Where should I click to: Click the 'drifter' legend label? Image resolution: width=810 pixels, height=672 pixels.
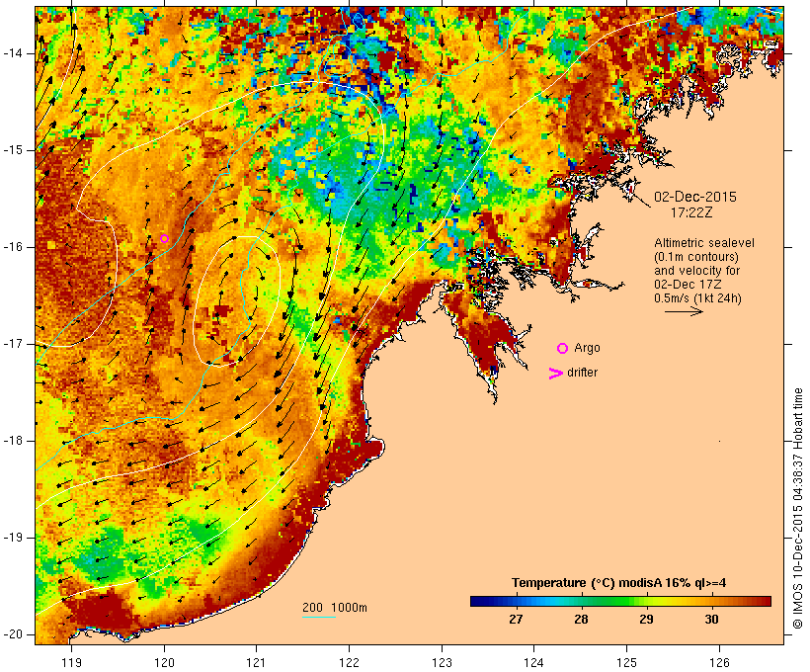tap(582, 373)
